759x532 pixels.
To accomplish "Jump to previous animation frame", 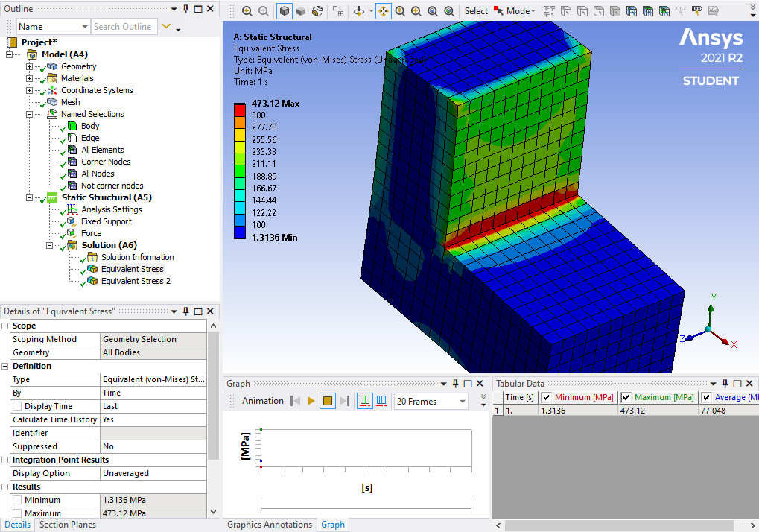I will (x=295, y=401).
